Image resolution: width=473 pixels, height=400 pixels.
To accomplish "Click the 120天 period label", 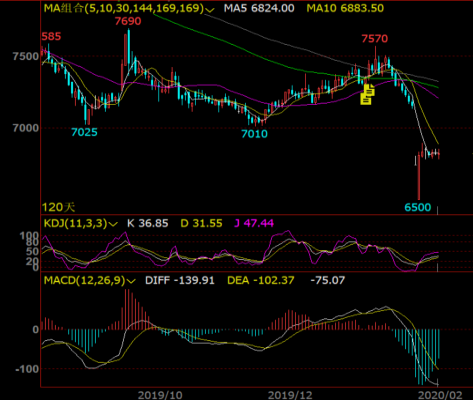I will [x=58, y=207].
